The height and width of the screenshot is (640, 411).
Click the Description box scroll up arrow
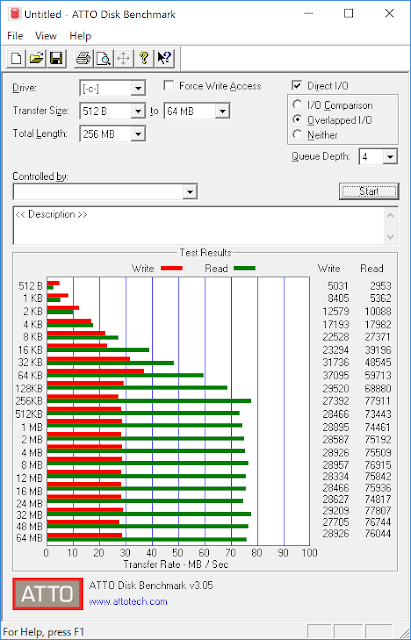[x=391, y=215]
